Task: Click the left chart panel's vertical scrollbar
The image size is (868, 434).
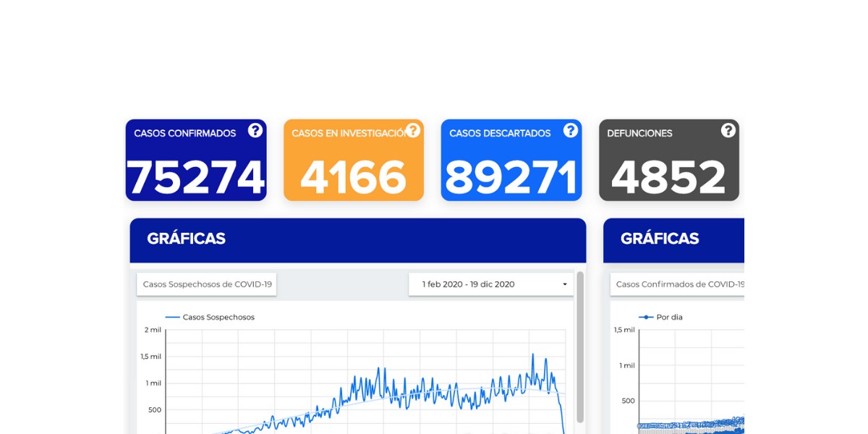Action: pos(580,347)
